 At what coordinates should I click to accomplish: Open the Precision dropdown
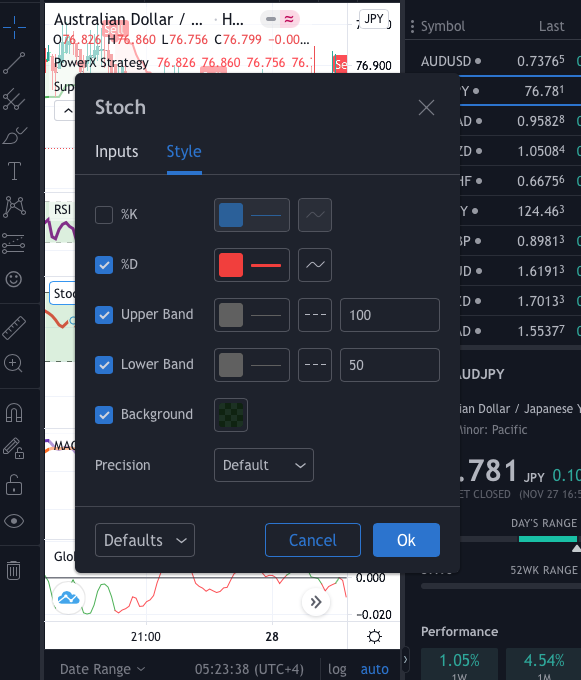tap(264, 465)
